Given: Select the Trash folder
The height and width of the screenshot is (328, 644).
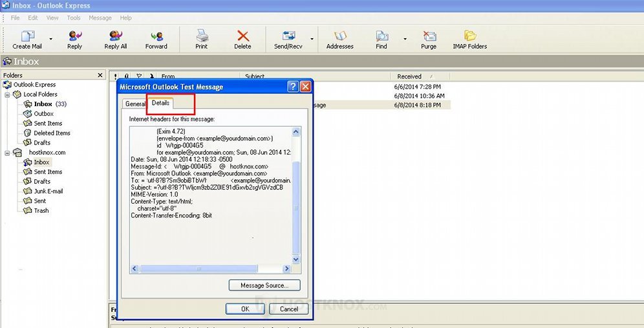Looking at the screenshot, I should point(41,210).
